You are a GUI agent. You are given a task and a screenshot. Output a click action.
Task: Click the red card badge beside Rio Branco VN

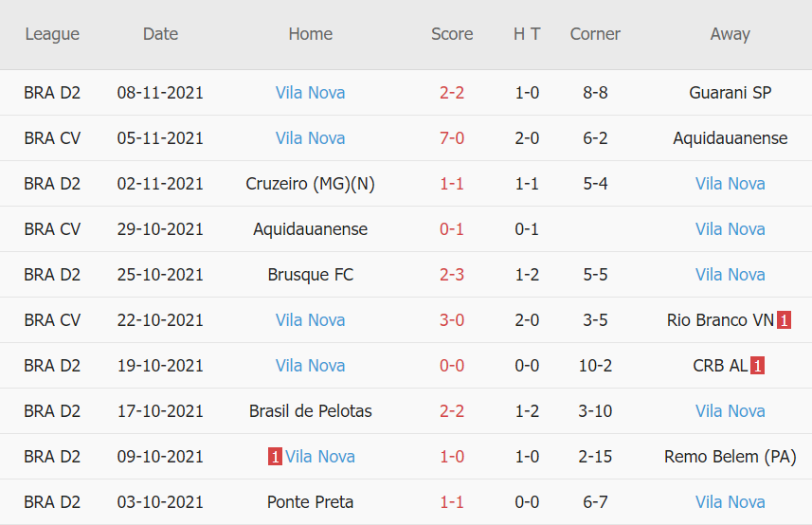(x=784, y=320)
